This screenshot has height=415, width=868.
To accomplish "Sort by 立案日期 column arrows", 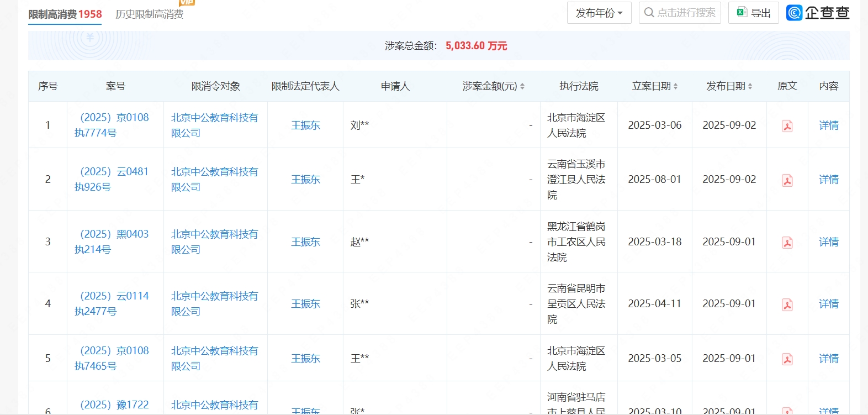I will [675, 86].
